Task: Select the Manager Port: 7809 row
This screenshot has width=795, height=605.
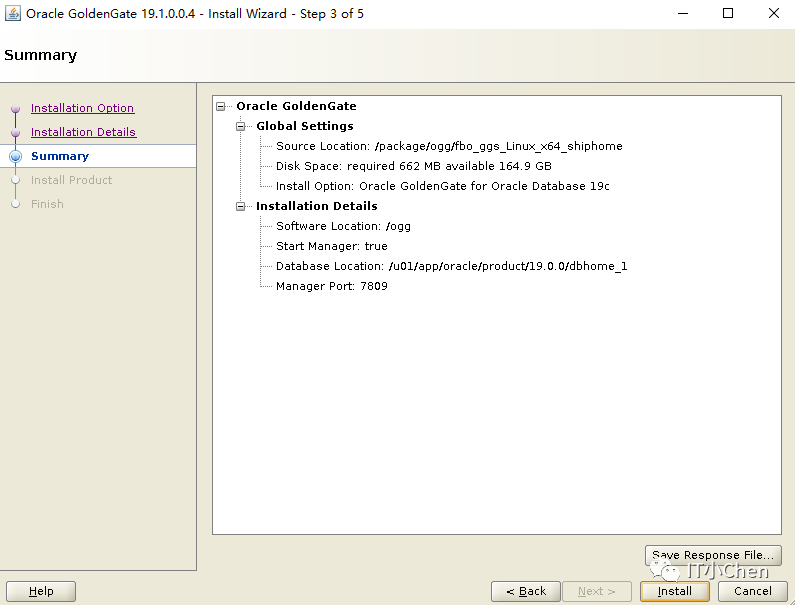Action: click(332, 286)
